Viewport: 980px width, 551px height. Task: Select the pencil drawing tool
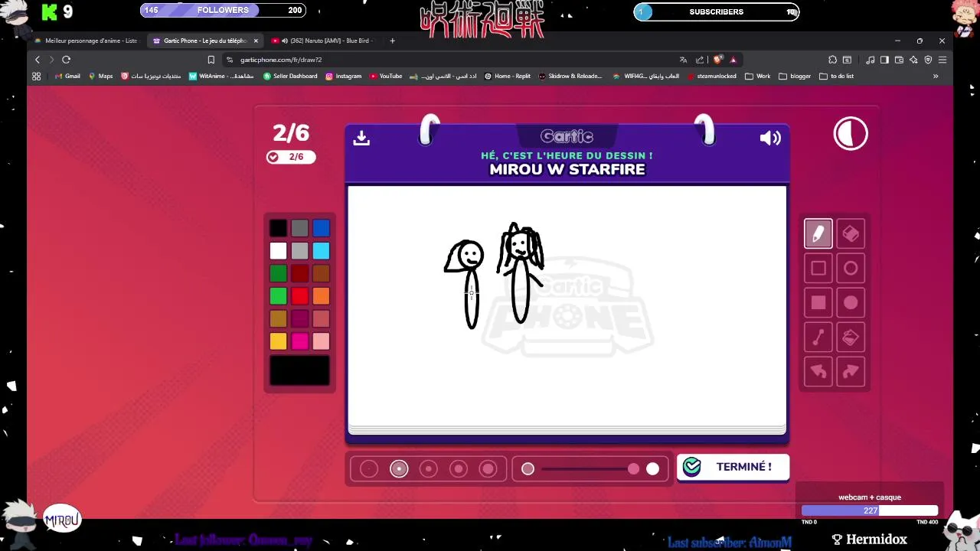[818, 233]
